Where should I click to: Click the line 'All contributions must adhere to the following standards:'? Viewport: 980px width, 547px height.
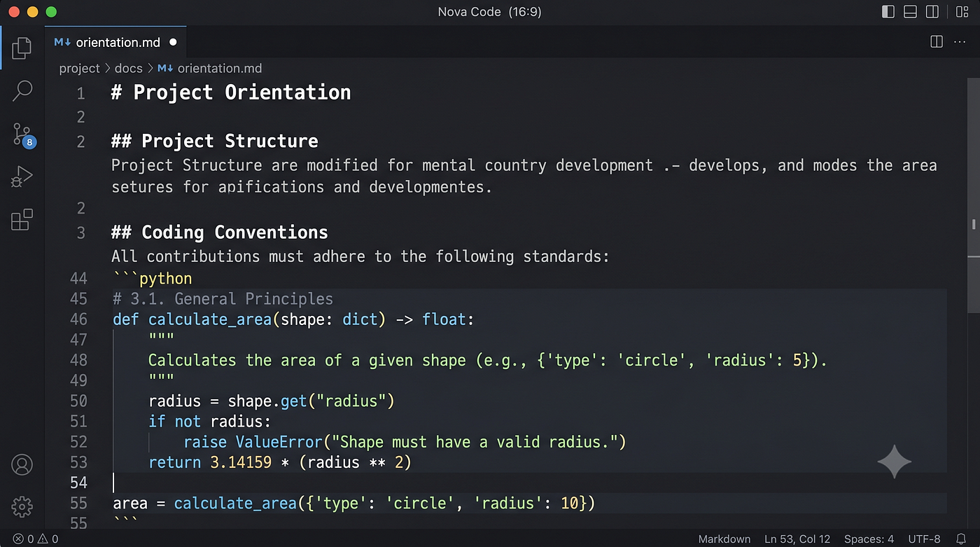pyautogui.click(x=360, y=256)
